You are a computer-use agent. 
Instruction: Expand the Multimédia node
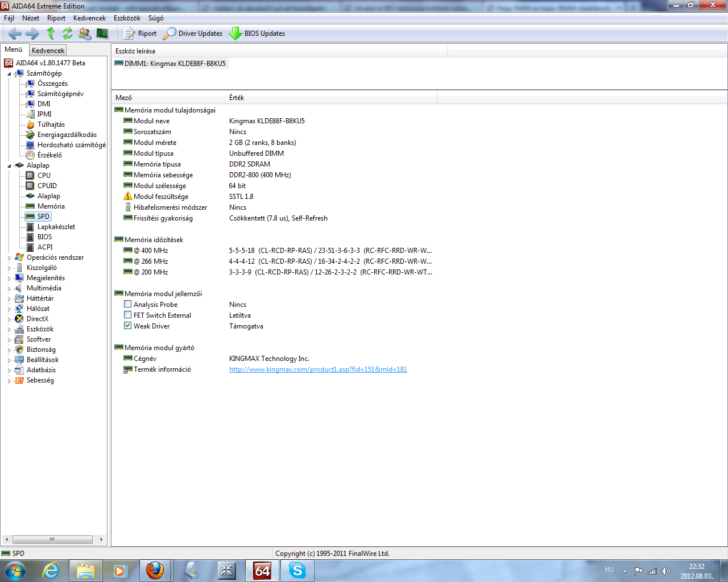click(x=9, y=289)
